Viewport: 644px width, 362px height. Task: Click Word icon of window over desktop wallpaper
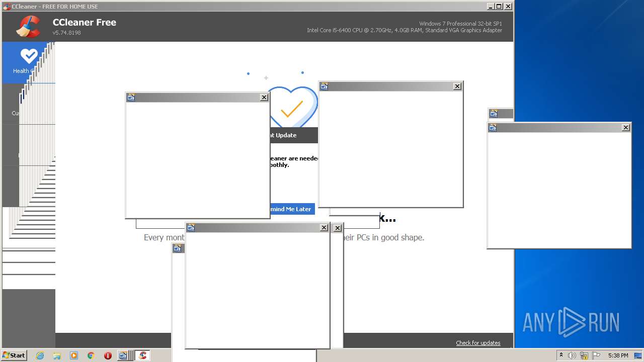pos(493,128)
